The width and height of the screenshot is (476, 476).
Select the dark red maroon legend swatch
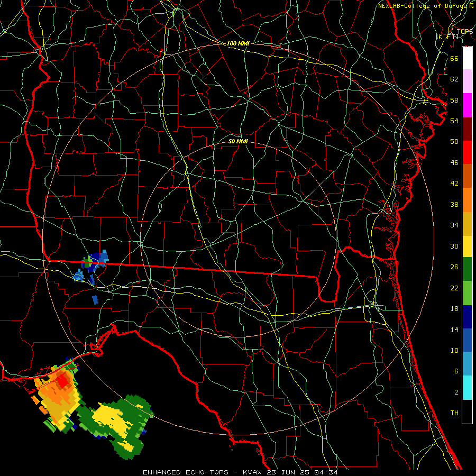pos(467,129)
